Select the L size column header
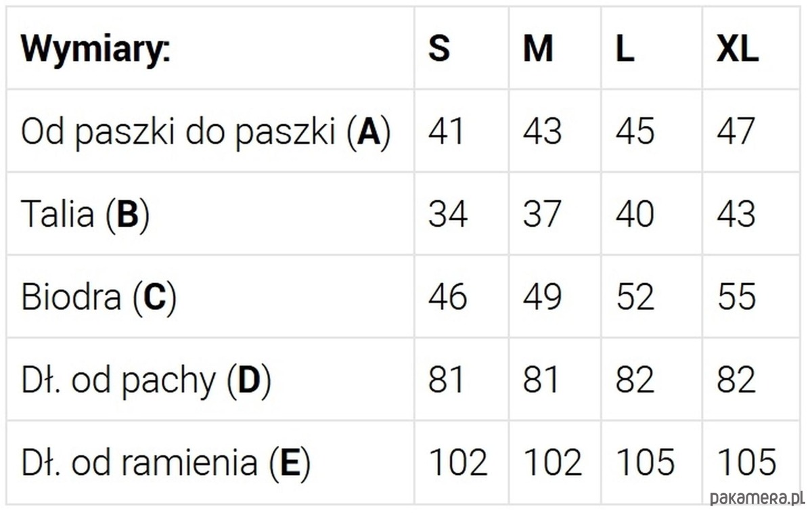812x513 pixels. pyautogui.click(x=625, y=48)
